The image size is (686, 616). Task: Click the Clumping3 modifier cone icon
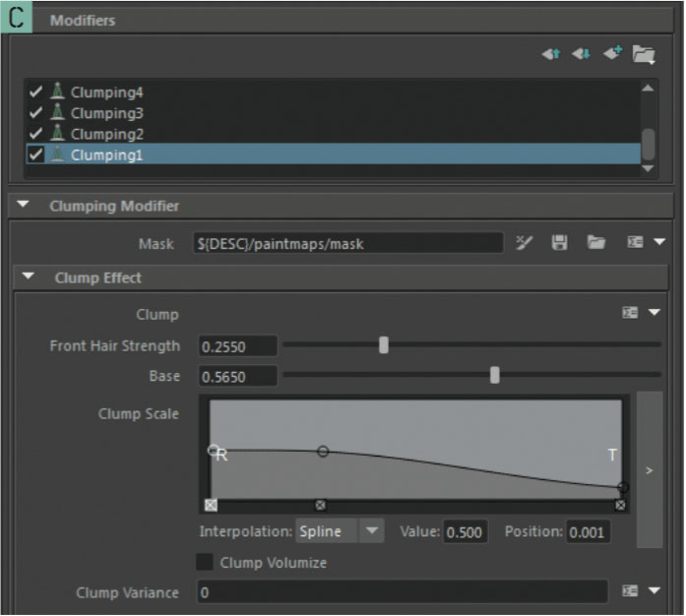(x=57, y=112)
